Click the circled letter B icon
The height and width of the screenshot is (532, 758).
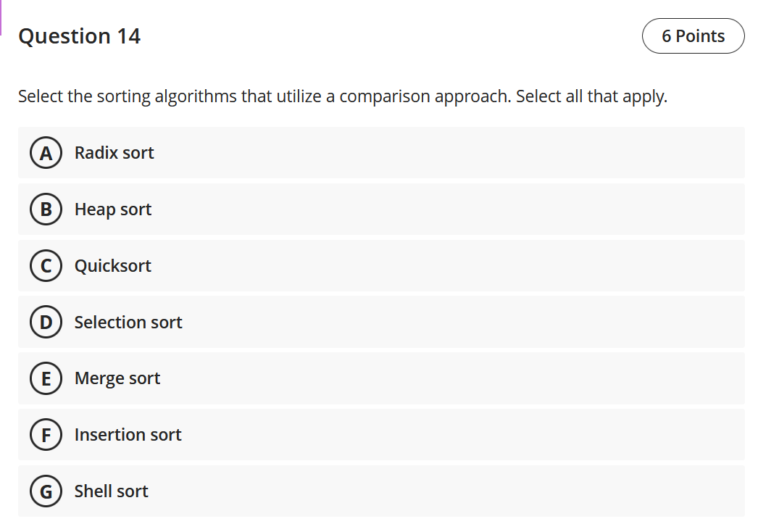point(46,209)
